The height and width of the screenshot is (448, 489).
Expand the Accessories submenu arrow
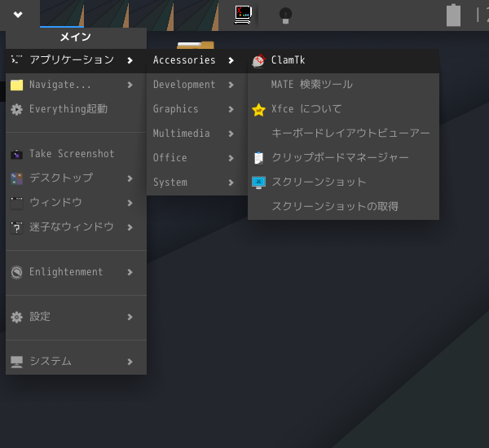[231, 60]
